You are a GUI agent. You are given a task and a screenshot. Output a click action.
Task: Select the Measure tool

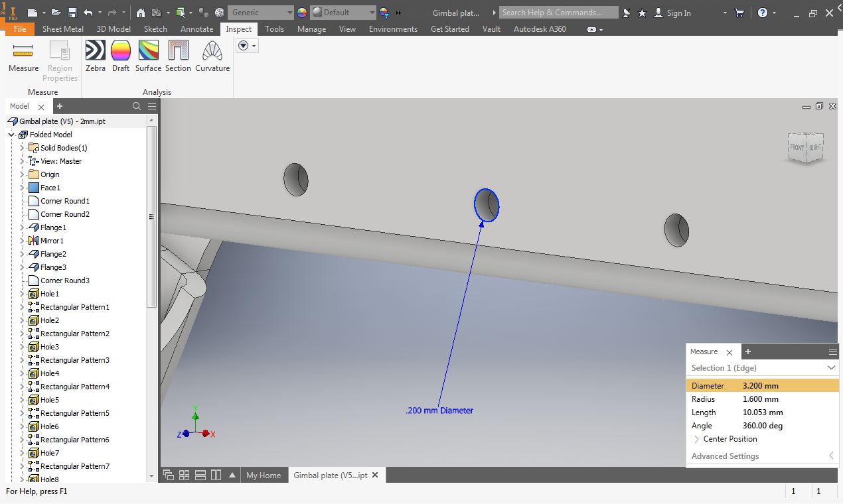[23, 56]
